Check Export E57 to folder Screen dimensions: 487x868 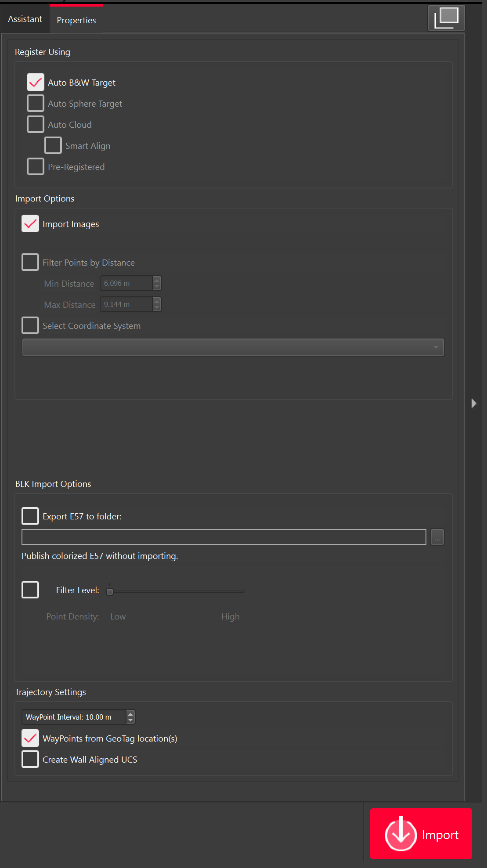coord(30,516)
